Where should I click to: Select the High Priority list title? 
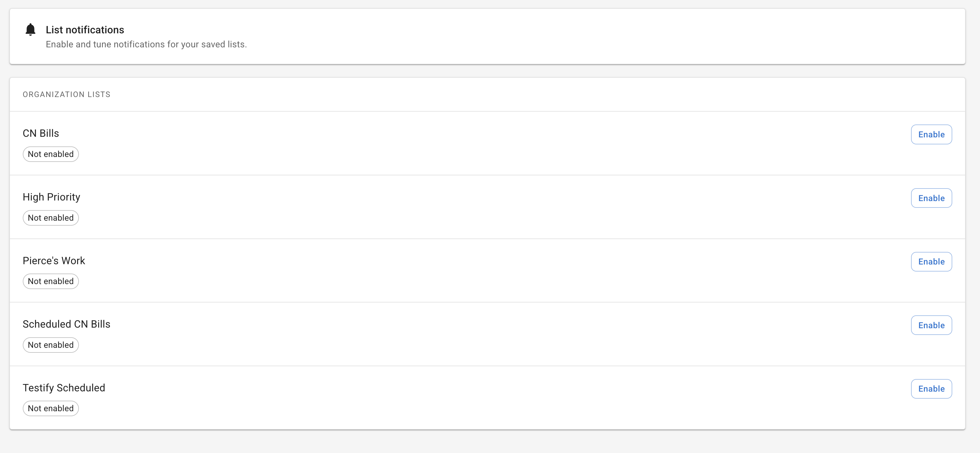(x=51, y=197)
